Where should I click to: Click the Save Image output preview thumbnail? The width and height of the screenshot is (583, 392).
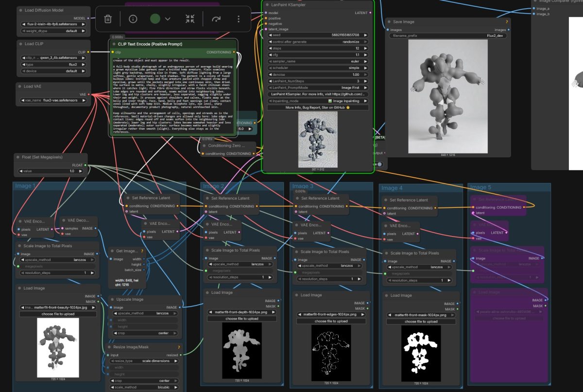[448, 96]
